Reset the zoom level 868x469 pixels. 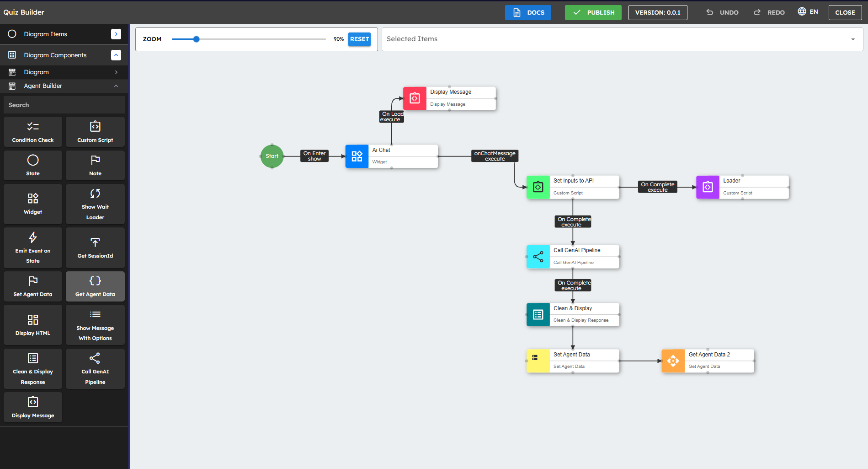(359, 39)
